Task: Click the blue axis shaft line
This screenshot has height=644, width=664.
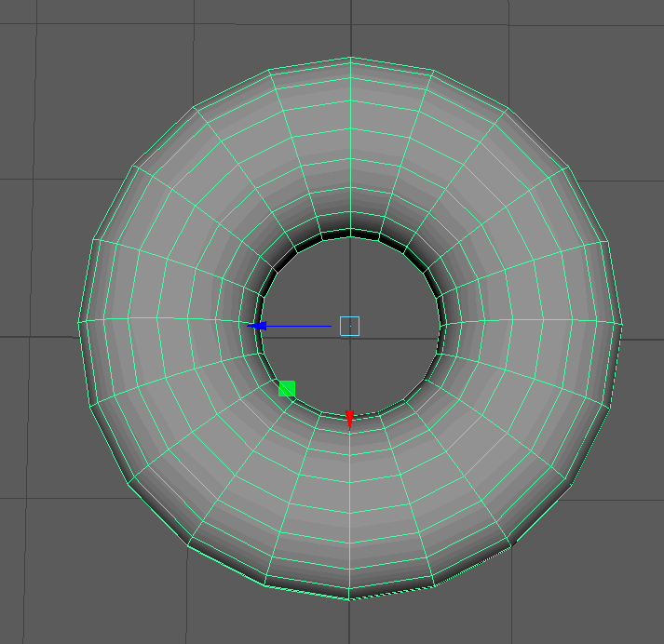Action: click(298, 326)
